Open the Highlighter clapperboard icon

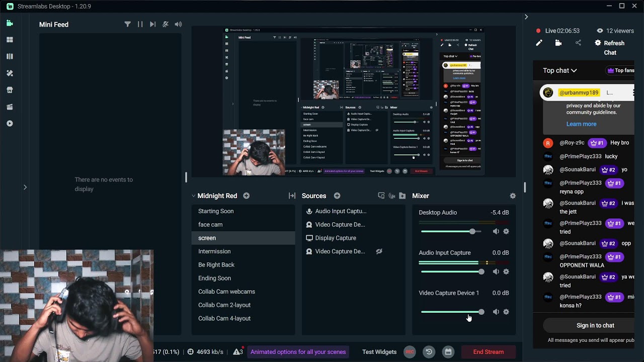point(10,107)
